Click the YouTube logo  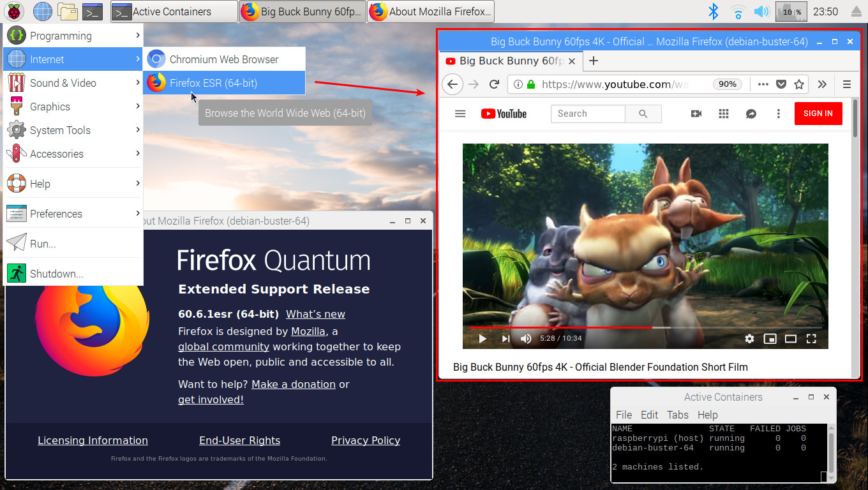pos(504,114)
